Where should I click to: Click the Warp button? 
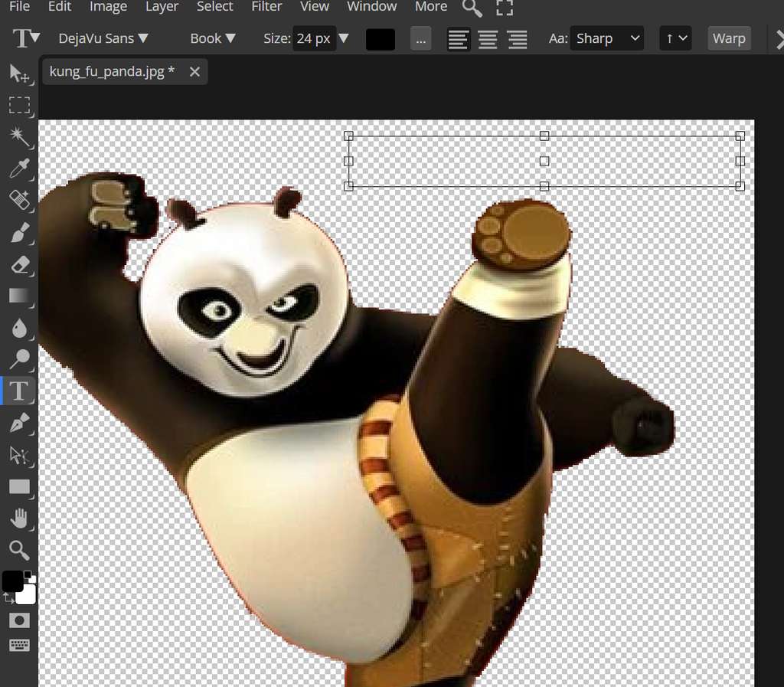point(729,38)
